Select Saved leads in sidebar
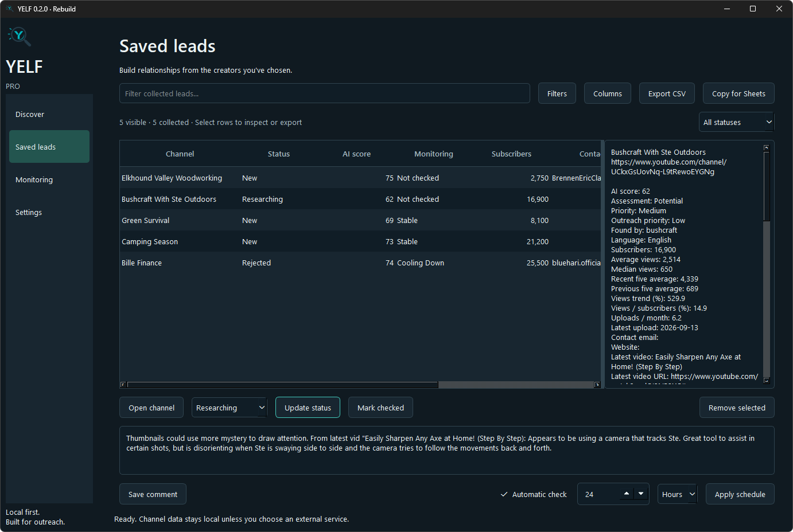 pos(49,147)
